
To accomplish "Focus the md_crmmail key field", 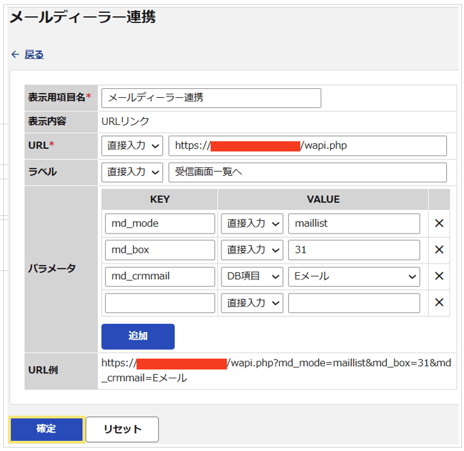I will 160,276.
